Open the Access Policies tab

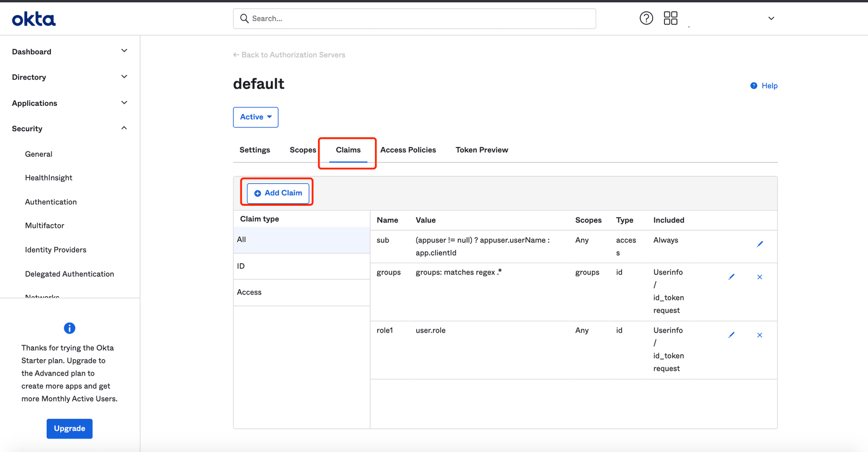408,150
